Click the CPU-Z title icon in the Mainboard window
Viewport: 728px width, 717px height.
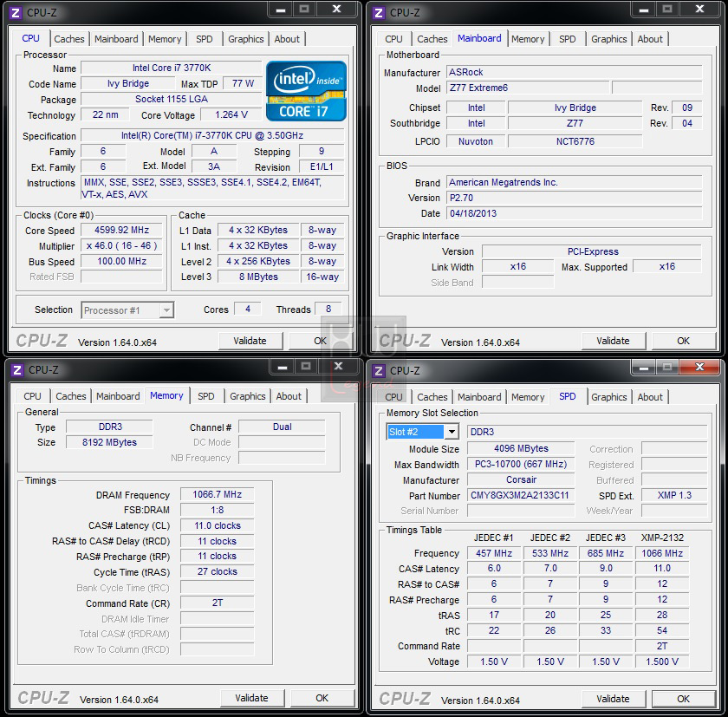coord(379,12)
